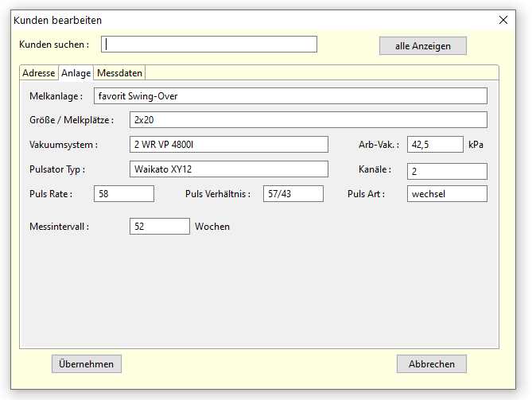
Task: Select the Anlage tab
Action: [x=76, y=73]
